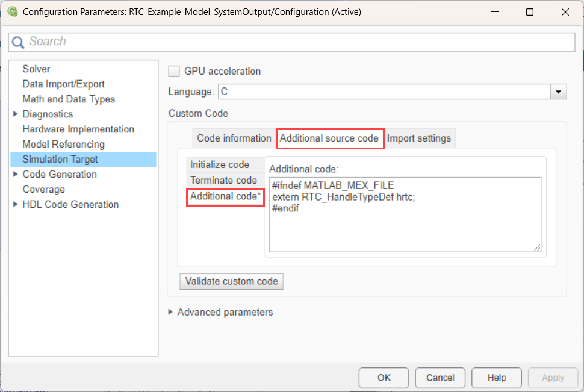The height and width of the screenshot is (392, 584).
Task: Open the Language dropdown
Action: coord(559,92)
